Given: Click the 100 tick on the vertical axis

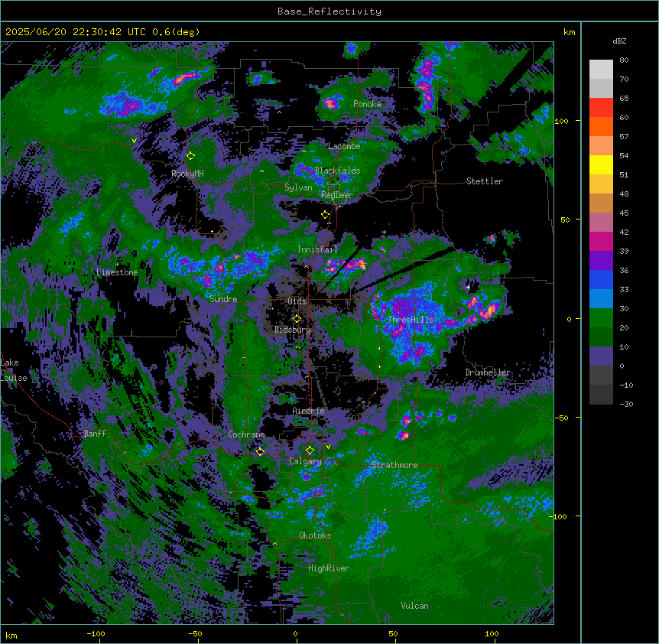Looking at the screenshot, I should 561,121.
